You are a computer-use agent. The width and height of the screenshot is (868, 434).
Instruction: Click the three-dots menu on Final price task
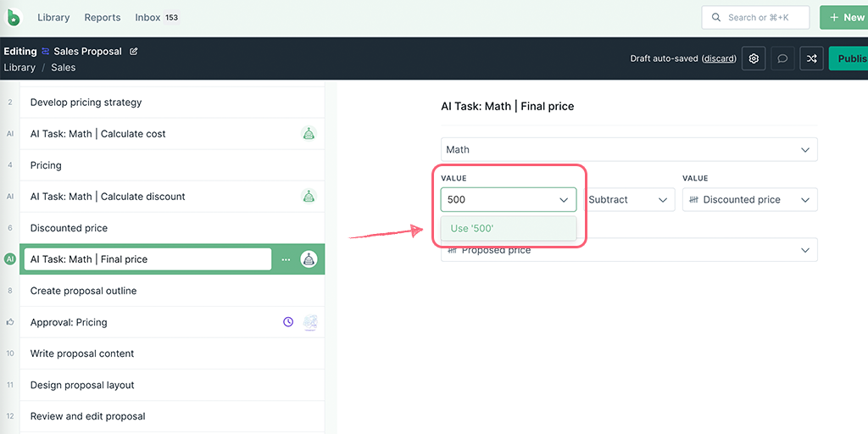coord(286,259)
